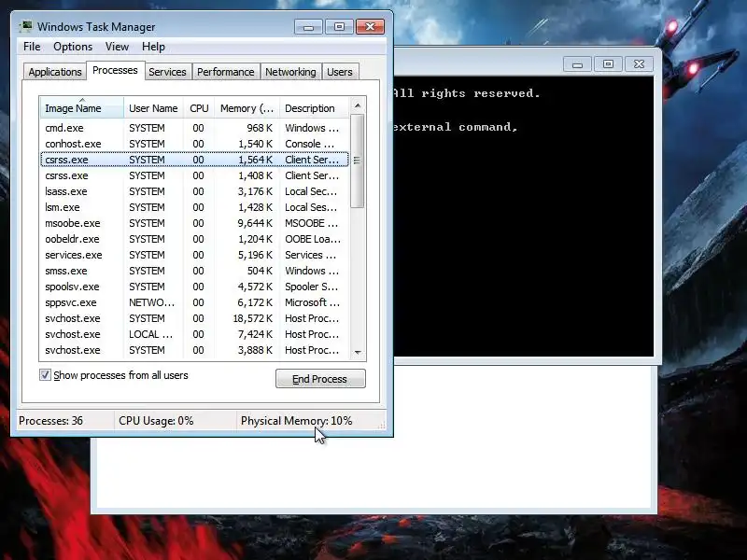747x560 pixels.
Task: Open the Options menu
Action: [73, 47]
